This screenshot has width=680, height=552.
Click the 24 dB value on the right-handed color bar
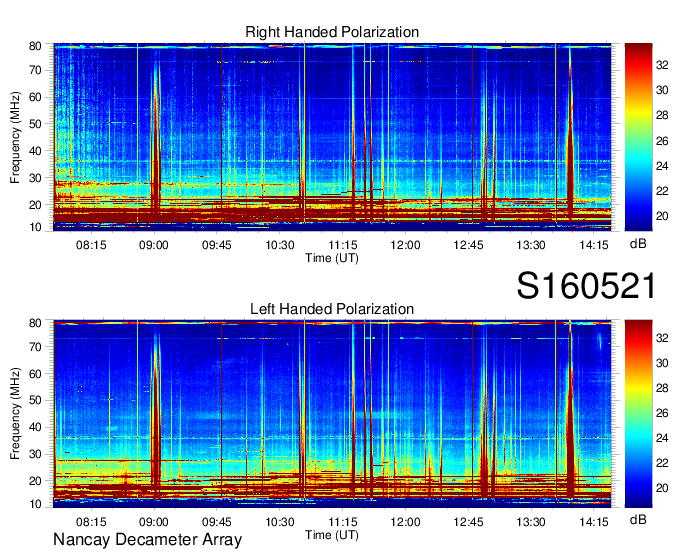click(x=662, y=166)
